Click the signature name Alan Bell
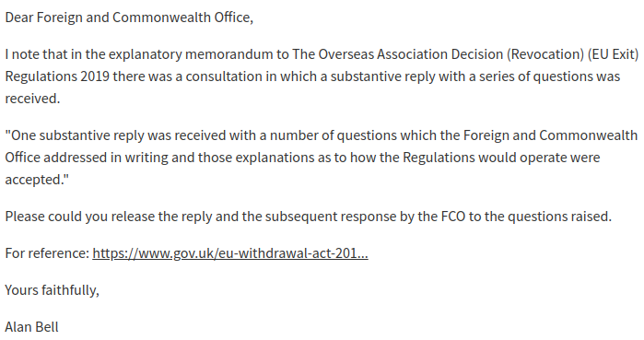This screenshot has height=340, width=644. 31,327
